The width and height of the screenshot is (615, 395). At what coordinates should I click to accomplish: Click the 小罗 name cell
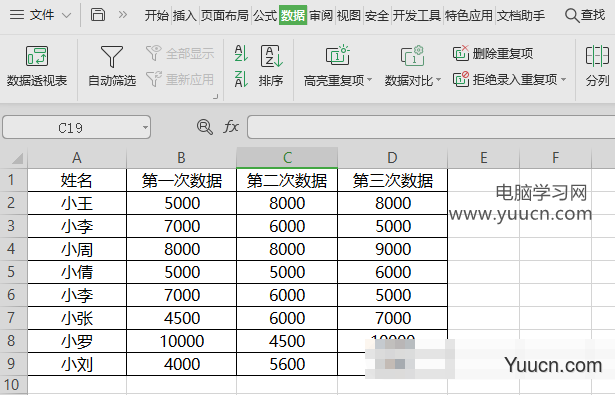pos(77,341)
